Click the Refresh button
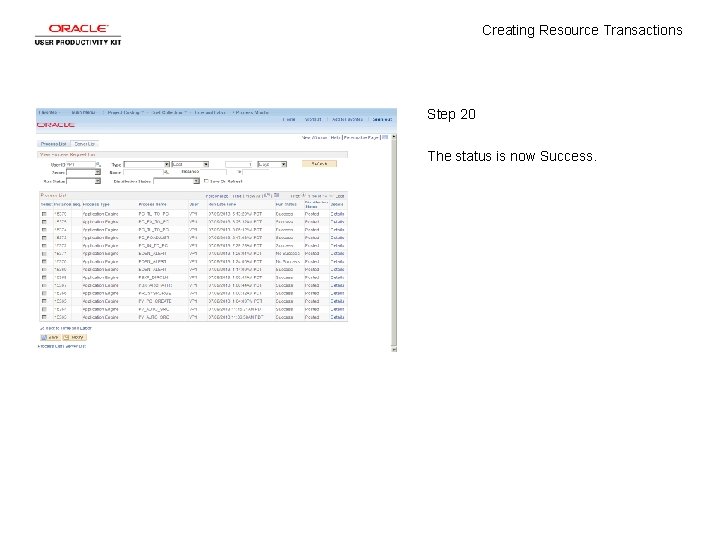720x540 pixels. (319, 163)
